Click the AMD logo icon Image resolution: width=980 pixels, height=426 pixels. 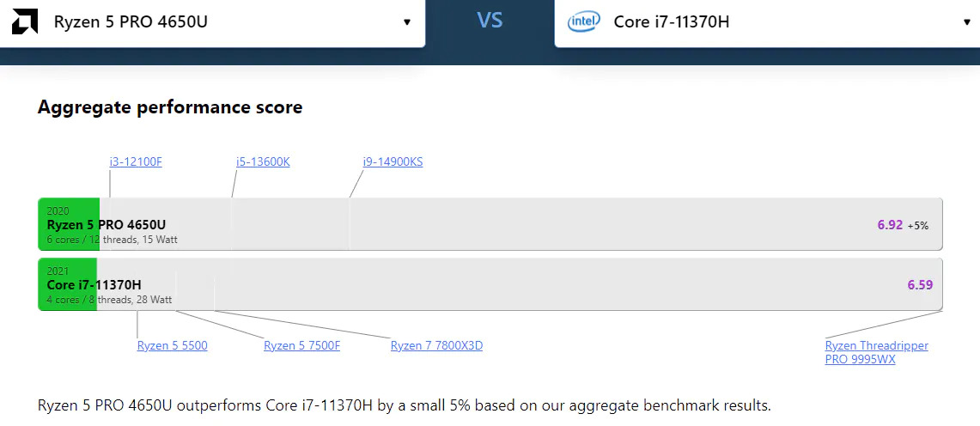(25, 21)
